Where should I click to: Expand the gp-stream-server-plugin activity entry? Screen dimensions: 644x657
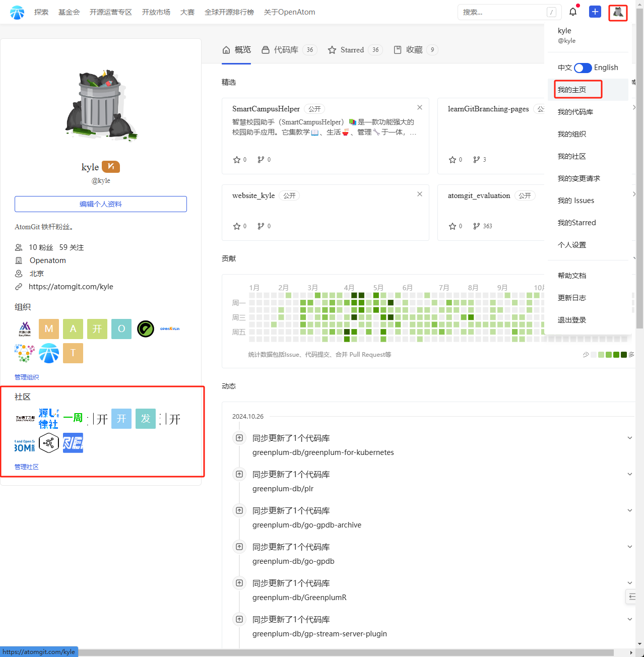[630, 619]
